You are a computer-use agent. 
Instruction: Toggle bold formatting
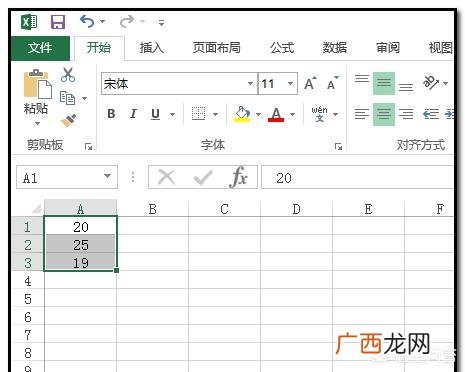[111, 114]
